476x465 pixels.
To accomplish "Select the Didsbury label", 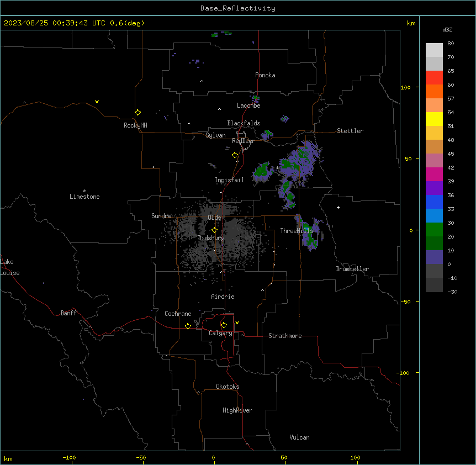I will tap(211, 238).
